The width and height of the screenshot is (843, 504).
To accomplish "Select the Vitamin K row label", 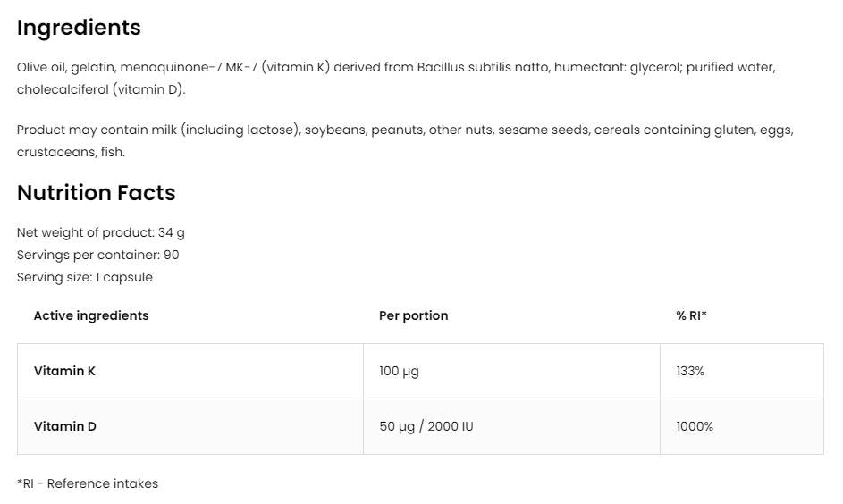I will pyautogui.click(x=64, y=371).
